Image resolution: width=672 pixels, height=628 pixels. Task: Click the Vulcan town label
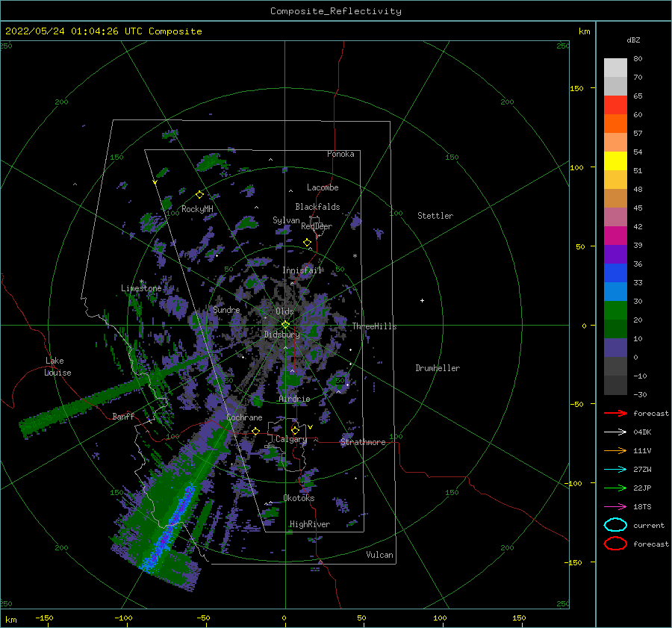pos(379,554)
